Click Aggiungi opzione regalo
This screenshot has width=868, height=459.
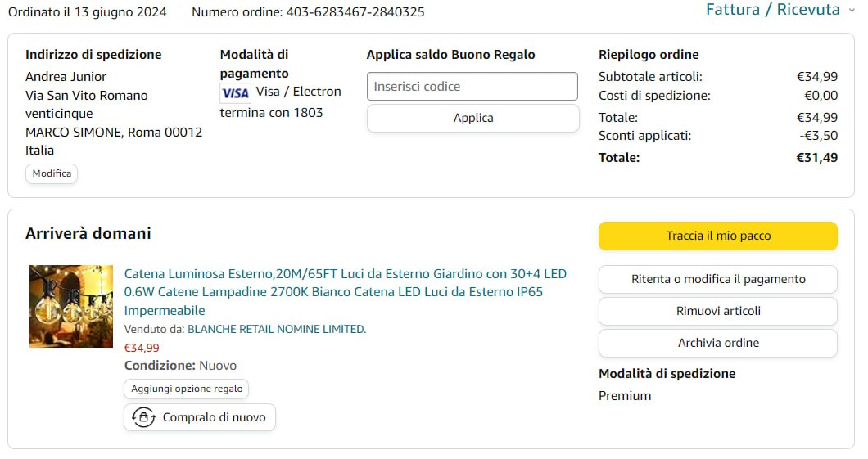[187, 389]
